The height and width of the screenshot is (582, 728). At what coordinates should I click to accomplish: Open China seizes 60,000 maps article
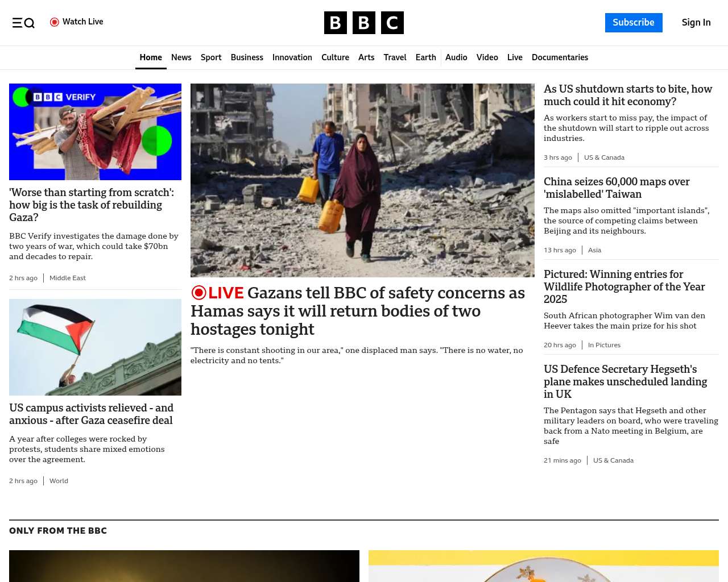617,188
